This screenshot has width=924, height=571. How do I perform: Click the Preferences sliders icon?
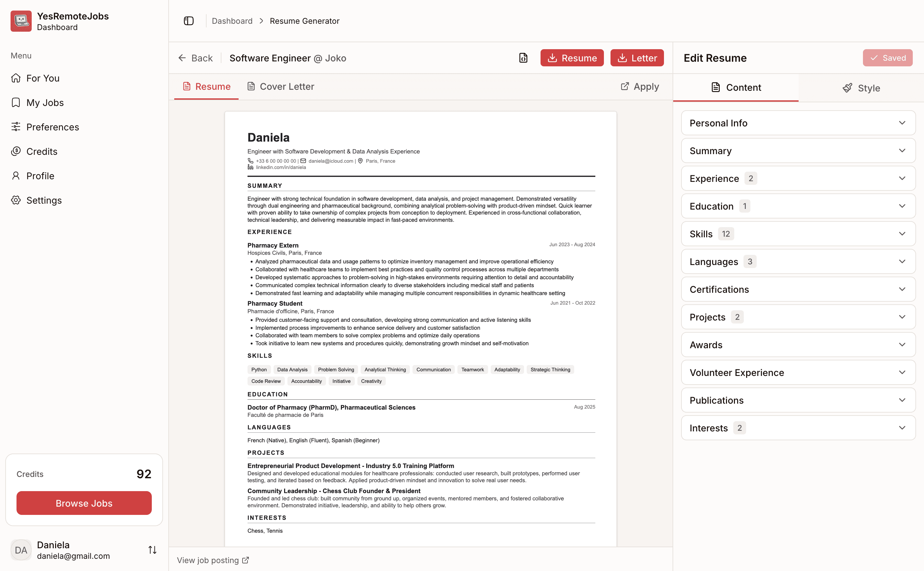tap(16, 127)
